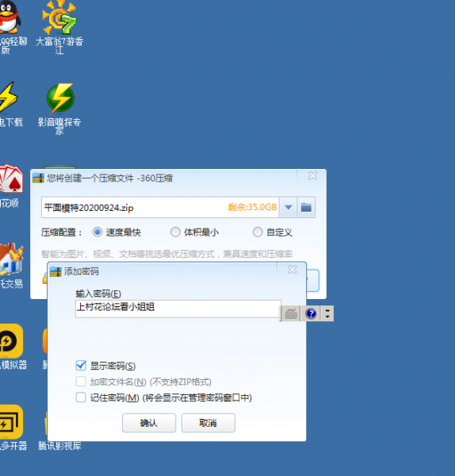The image size is (455, 476).
Task: Open the small arrow menu beside help icon
Action: point(327,313)
